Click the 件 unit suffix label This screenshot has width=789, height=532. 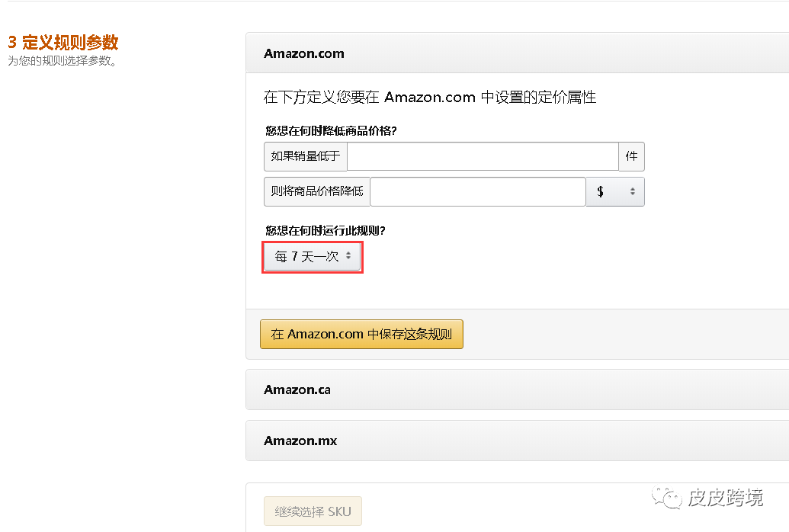(x=631, y=156)
